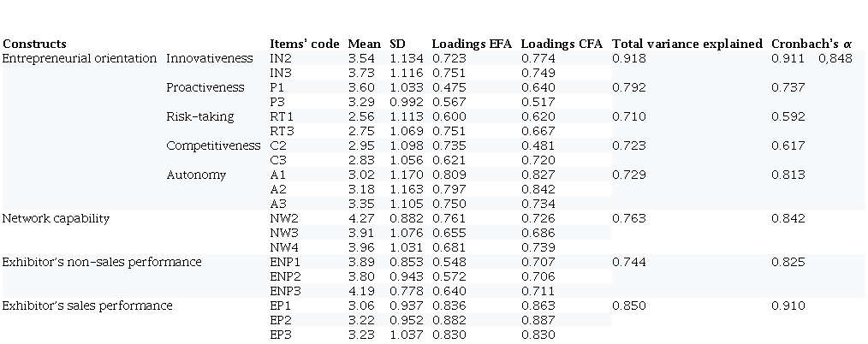Click the Constructs column header
868x344 pixels.
coord(35,44)
